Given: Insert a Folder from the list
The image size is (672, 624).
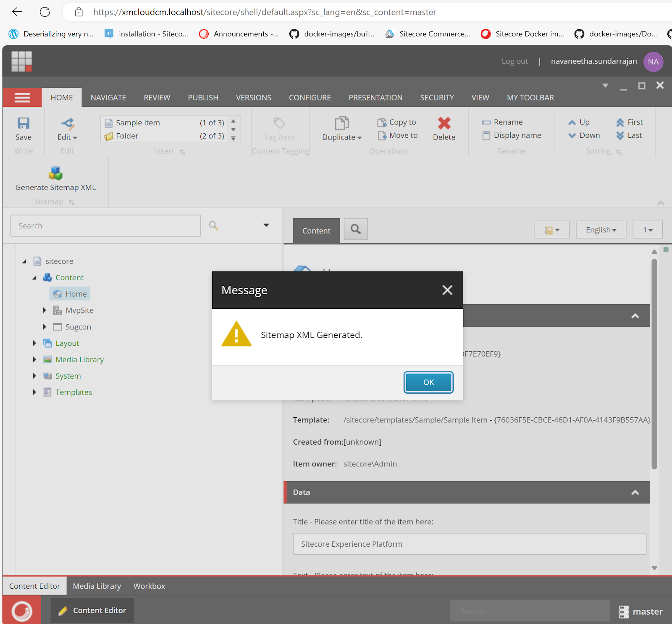Looking at the screenshot, I should tap(164, 136).
